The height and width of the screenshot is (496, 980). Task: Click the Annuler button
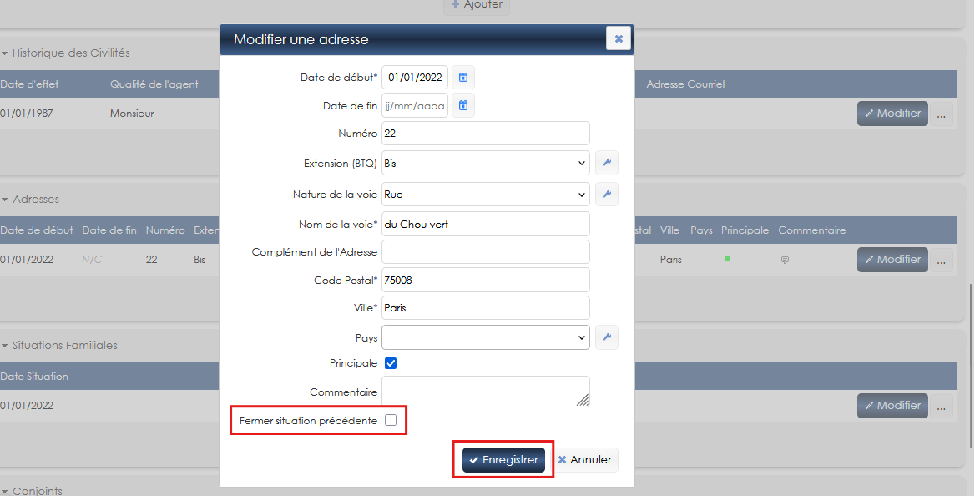pyautogui.click(x=585, y=460)
